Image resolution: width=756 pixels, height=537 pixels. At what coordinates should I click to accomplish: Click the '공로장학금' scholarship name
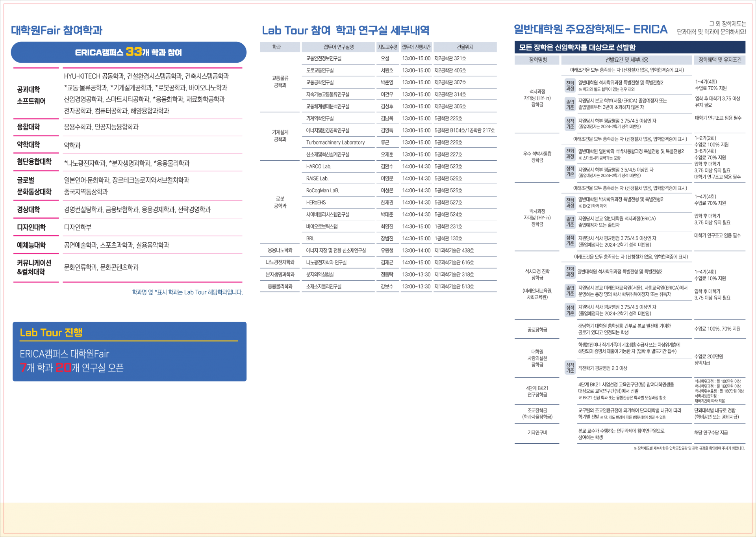[x=537, y=330]
